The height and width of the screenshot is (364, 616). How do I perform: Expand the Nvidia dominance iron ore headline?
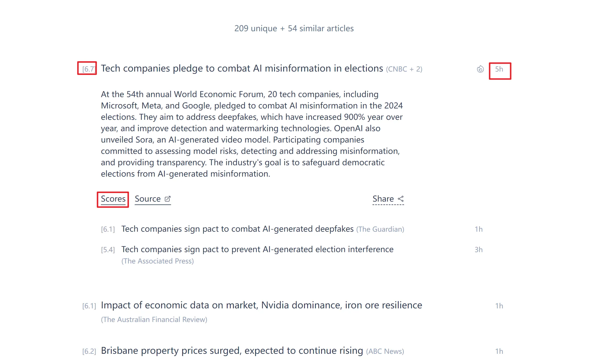pyautogui.click(x=261, y=305)
